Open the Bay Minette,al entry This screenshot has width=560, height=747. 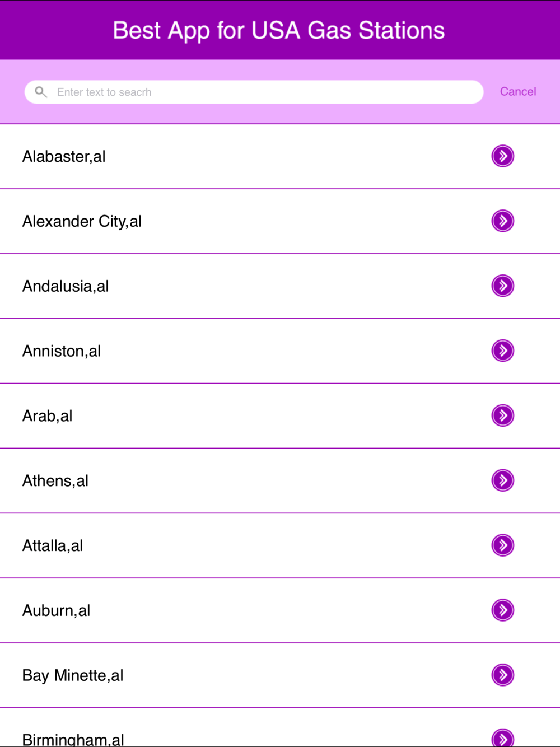coord(280,676)
